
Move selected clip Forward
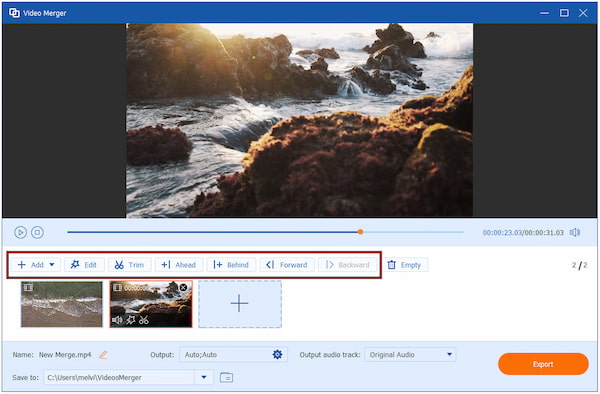point(287,265)
